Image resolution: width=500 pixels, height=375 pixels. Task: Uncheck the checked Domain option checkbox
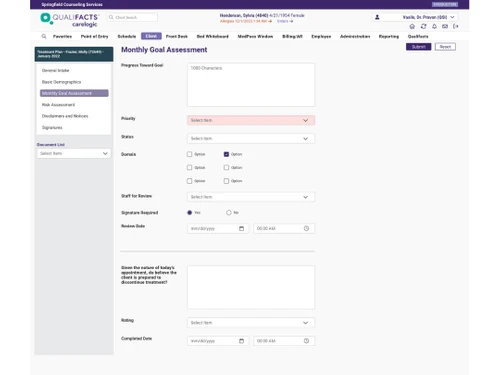pos(226,154)
